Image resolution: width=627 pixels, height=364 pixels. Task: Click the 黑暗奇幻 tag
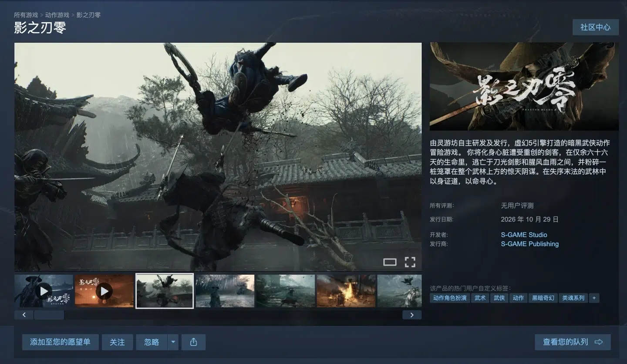[x=543, y=298]
